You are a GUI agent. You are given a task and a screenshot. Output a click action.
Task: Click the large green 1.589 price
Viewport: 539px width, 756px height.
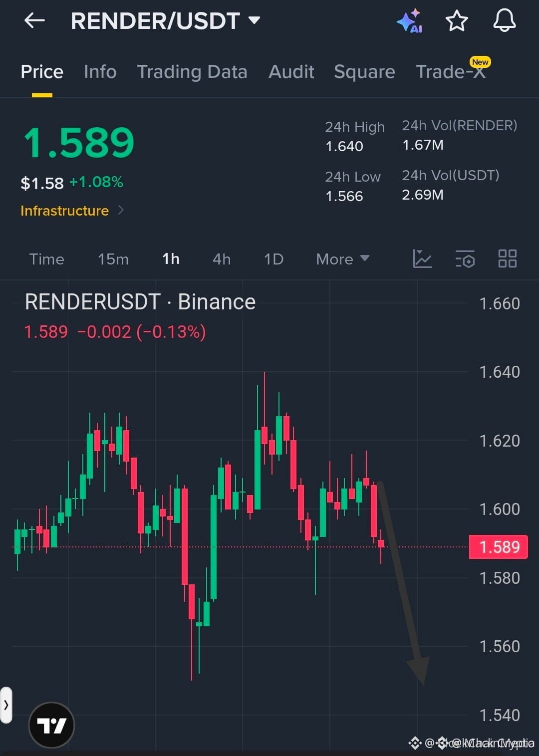[x=79, y=142]
